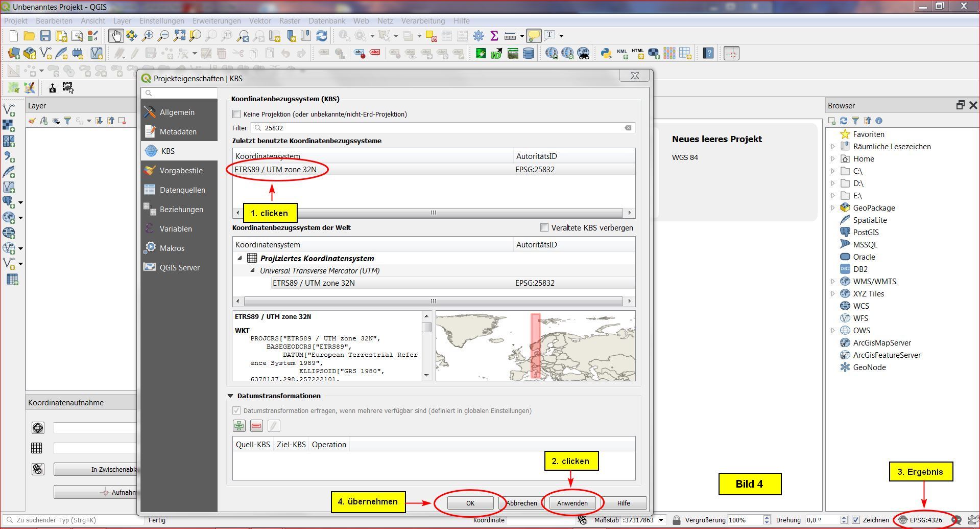Click the Sigma statistics summary icon
This screenshot has width=980, height=529.
click(x=494, y=36)
